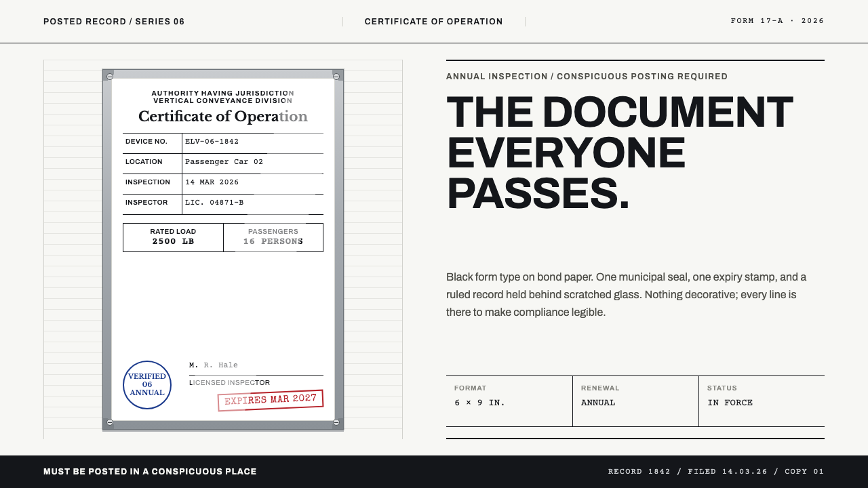Click the FORM 17-A · 2026 text
The height and width of the screenshot is (488, 868).
tap(777, 21)
